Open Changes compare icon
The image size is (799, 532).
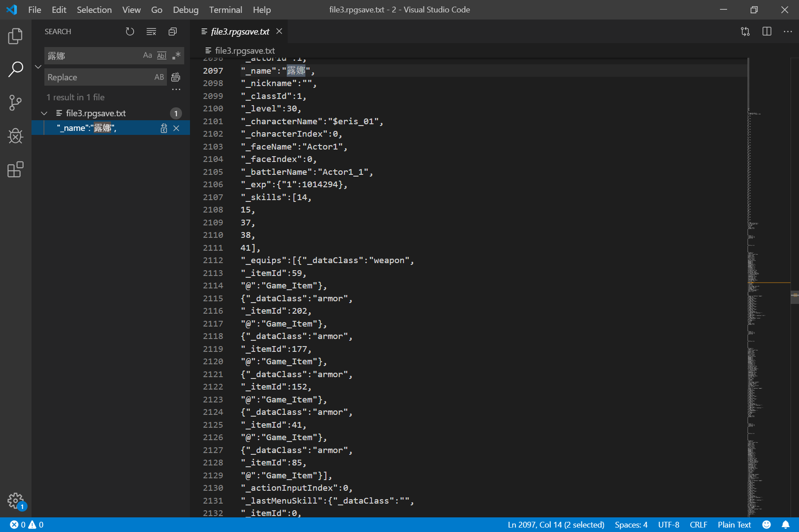(x=745, y=32)
